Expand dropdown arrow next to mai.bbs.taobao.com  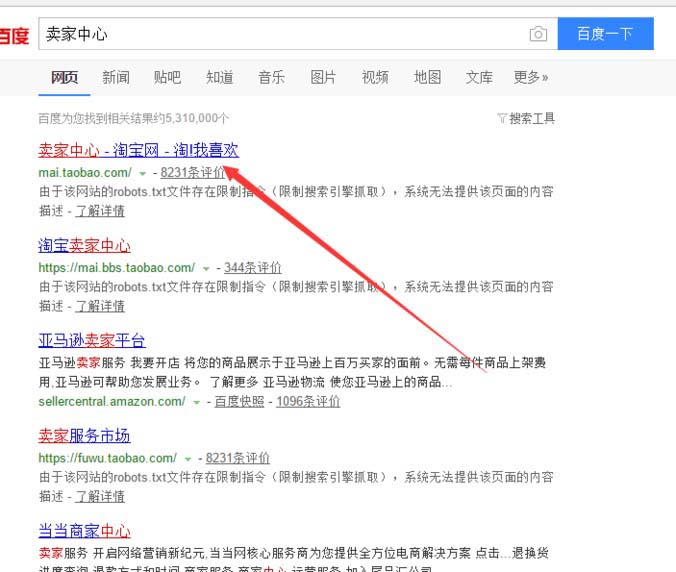[206, 269]
